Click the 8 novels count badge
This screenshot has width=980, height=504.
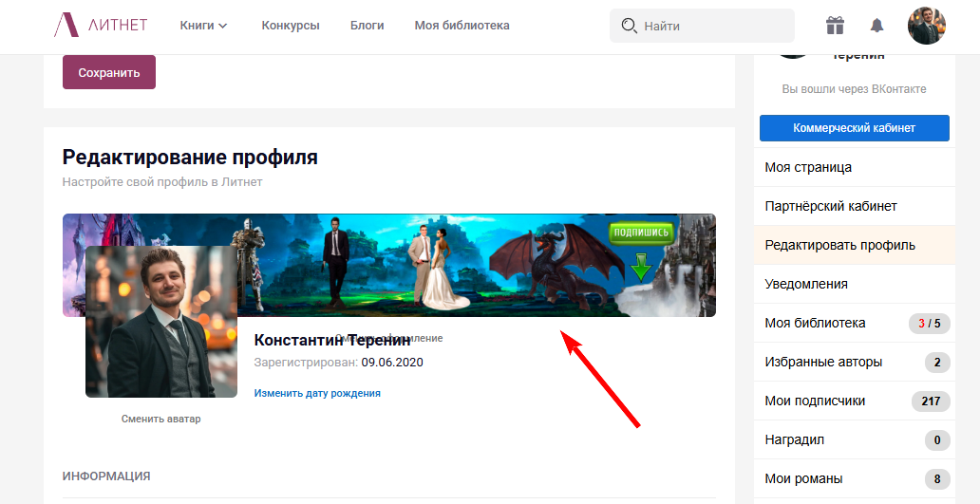click(937, 479)
